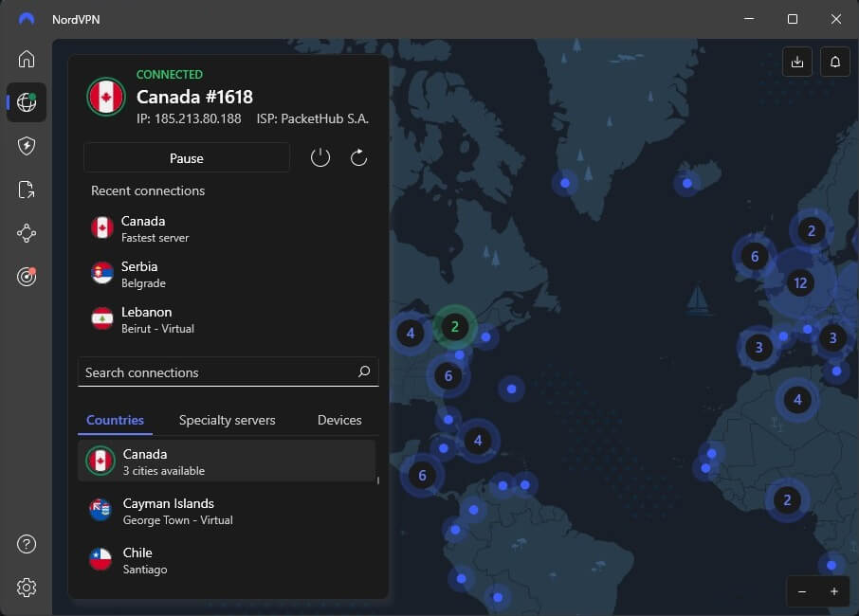Click the download updates icon
The height and width of the screenshot is (616, 859).
797,62
